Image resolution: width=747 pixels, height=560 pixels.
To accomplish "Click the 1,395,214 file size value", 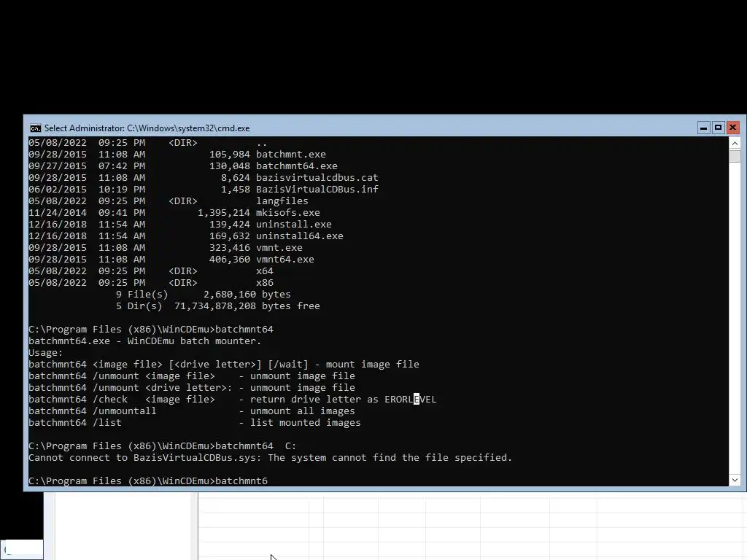I will [x=223, y=212].
